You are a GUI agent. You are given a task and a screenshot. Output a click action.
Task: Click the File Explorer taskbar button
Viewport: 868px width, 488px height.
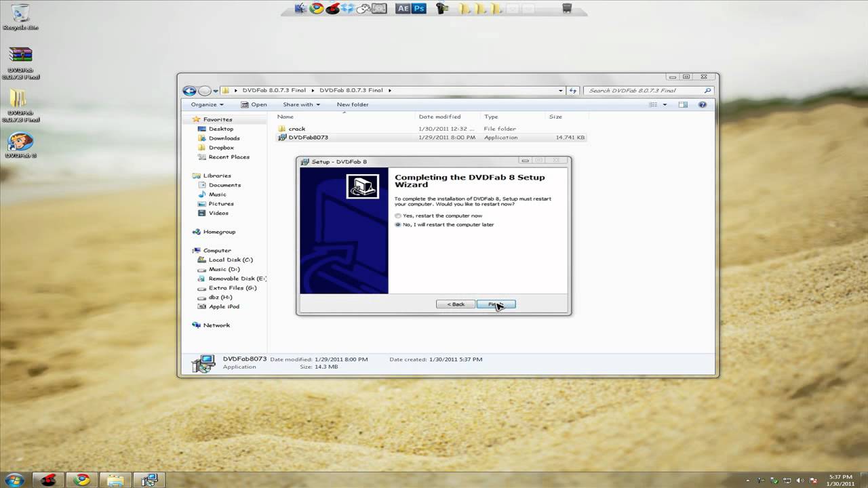pyautogui.click(x=115, y=480)
